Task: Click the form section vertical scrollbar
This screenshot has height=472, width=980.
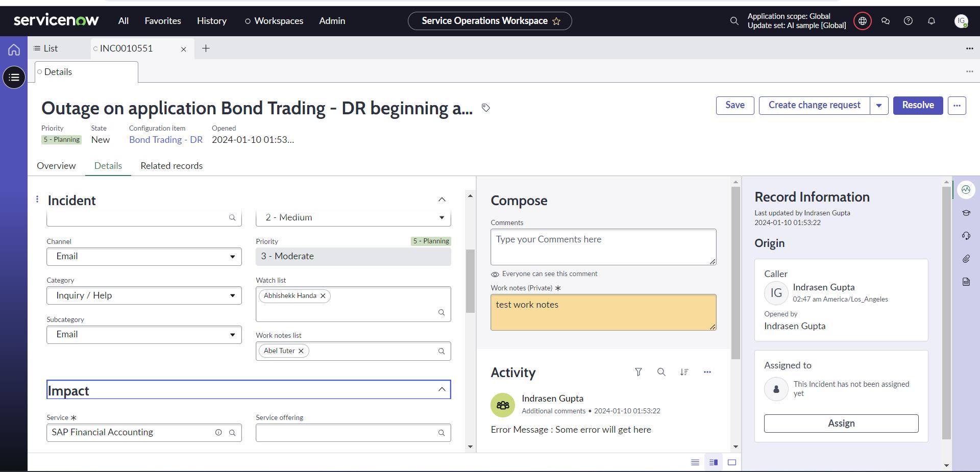Action: pos(470,281)
